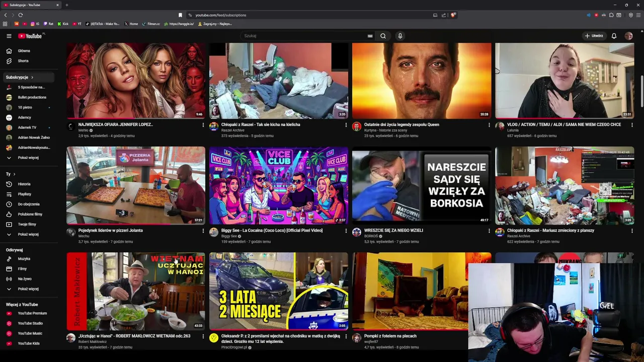Open the on-screen keyboard in search box
Viewport: 644px width, 362px height.
click(370, 36)
